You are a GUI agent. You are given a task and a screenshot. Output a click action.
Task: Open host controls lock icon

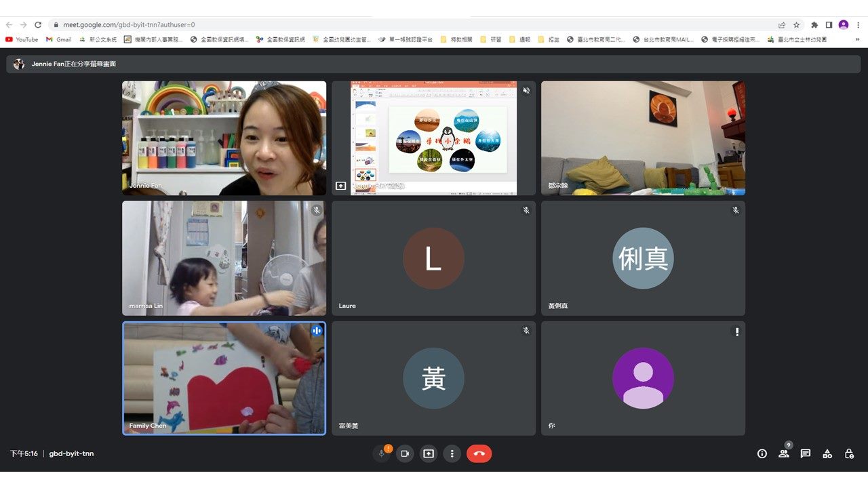[849, 453]
